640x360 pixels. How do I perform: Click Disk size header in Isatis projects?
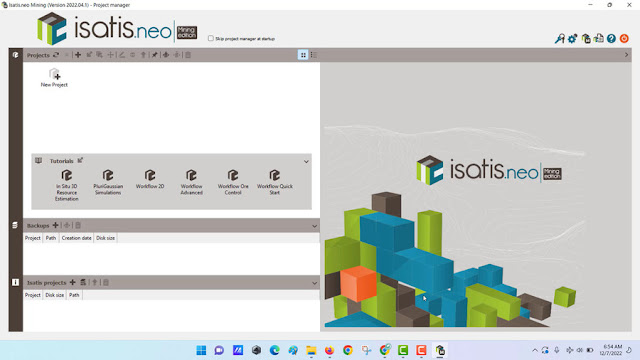(x=55, y=295)
